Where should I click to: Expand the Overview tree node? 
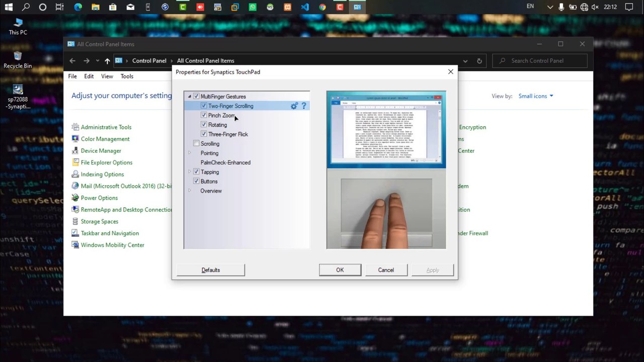190,191
